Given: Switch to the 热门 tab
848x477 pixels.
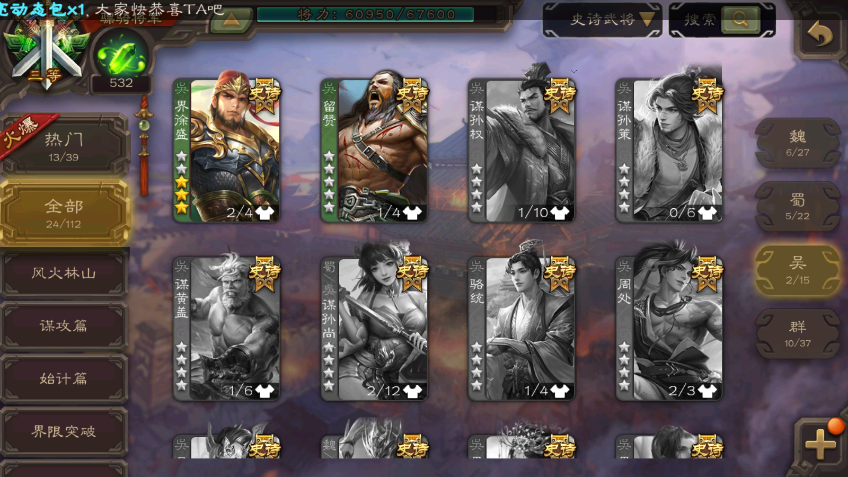Looking at the screenshot, I should (64, 146).
